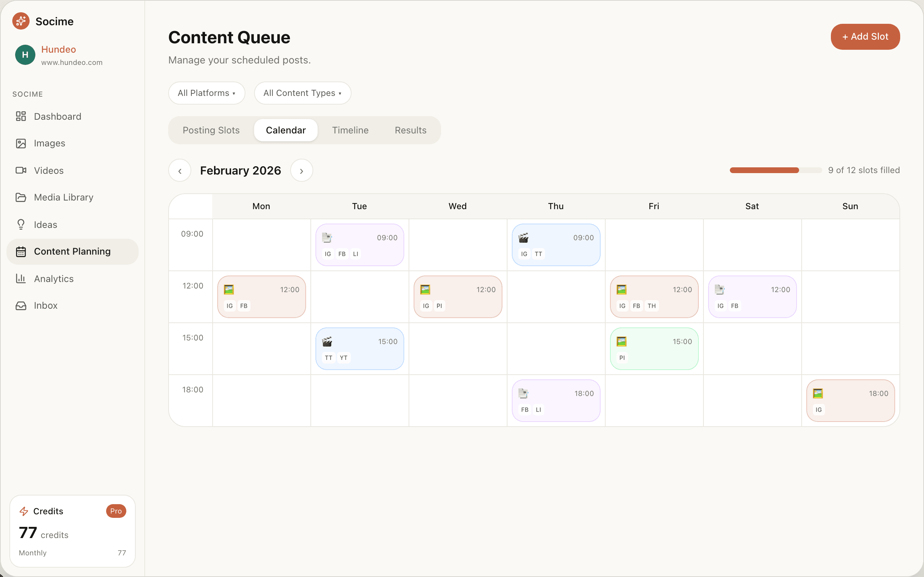This screenshot has height=577, width=924.
Task: Open the Media Library
Action: click(64, 197)
